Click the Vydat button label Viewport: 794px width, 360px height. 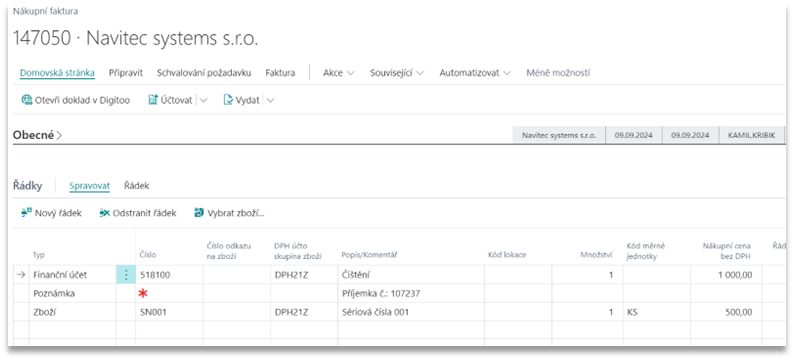[x=247, y=100]
